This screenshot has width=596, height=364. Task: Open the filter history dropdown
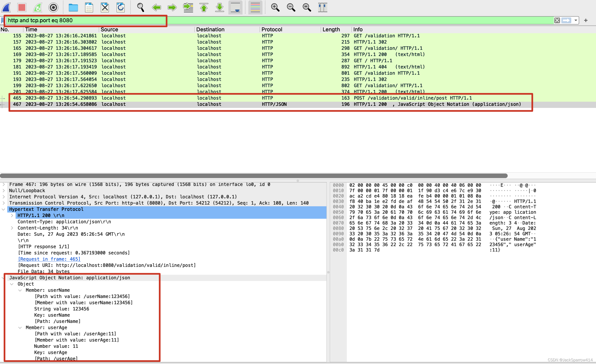click(x=576, y=20)
